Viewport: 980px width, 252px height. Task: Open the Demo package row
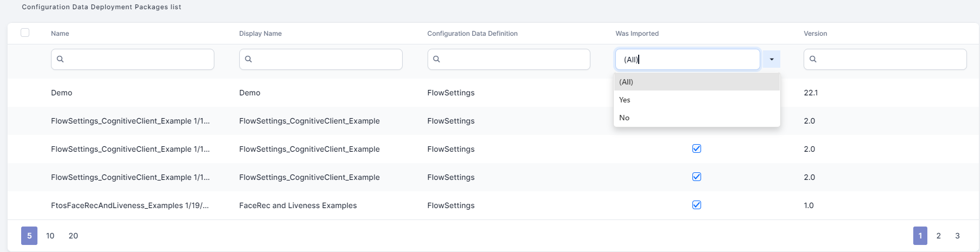coord(62,93)
